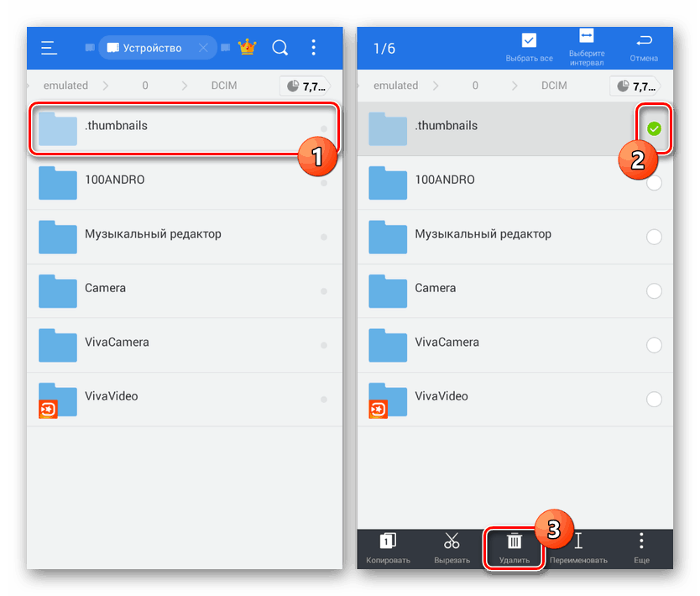Screen dimensions: 700x596
Task: Uncheck the .thumbnails green checkbox
Action: [654, 129]
